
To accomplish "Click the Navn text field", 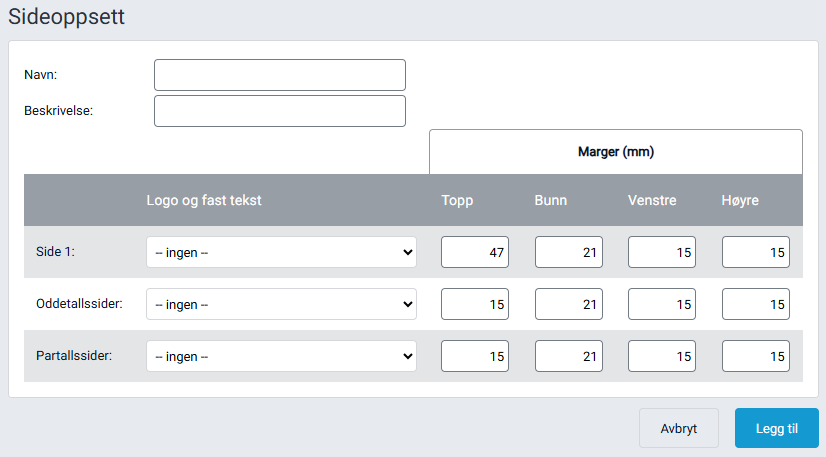I will [x=280, y=75].
